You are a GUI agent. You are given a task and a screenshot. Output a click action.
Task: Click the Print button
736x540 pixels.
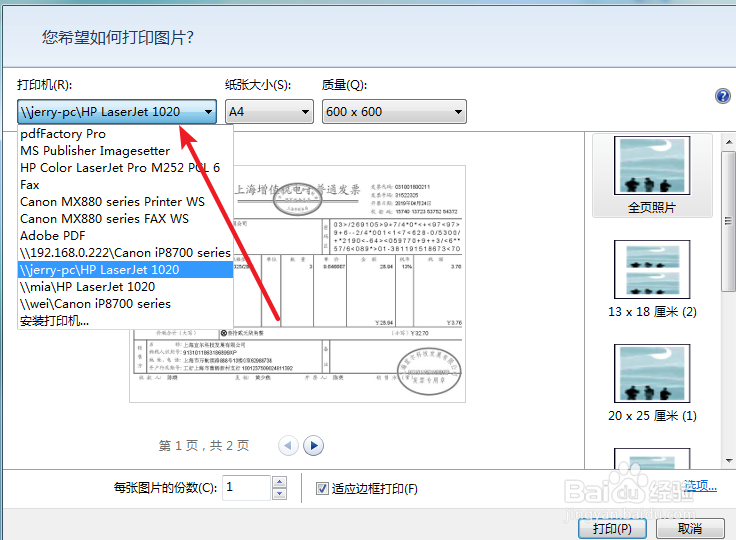click(x=612, y=529)
